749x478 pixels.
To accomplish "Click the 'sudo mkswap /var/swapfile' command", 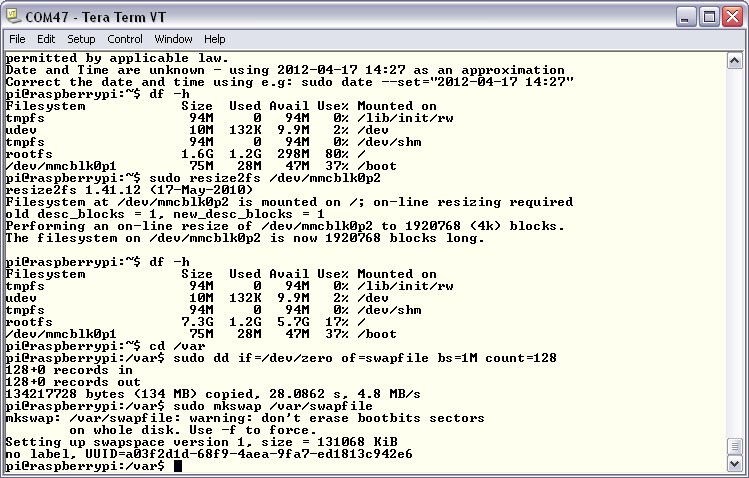I will pos(273,406).
